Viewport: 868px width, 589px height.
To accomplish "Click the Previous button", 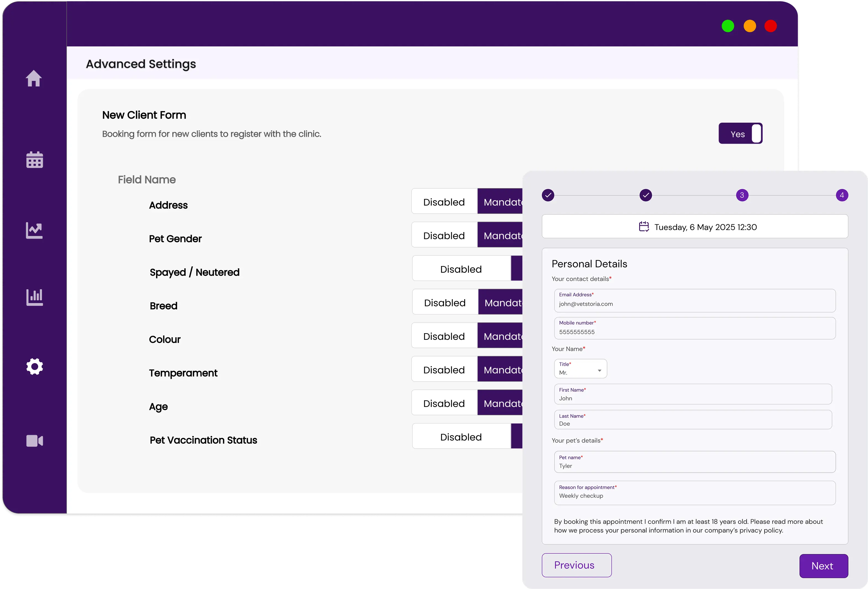I will [x=576, y=565].
